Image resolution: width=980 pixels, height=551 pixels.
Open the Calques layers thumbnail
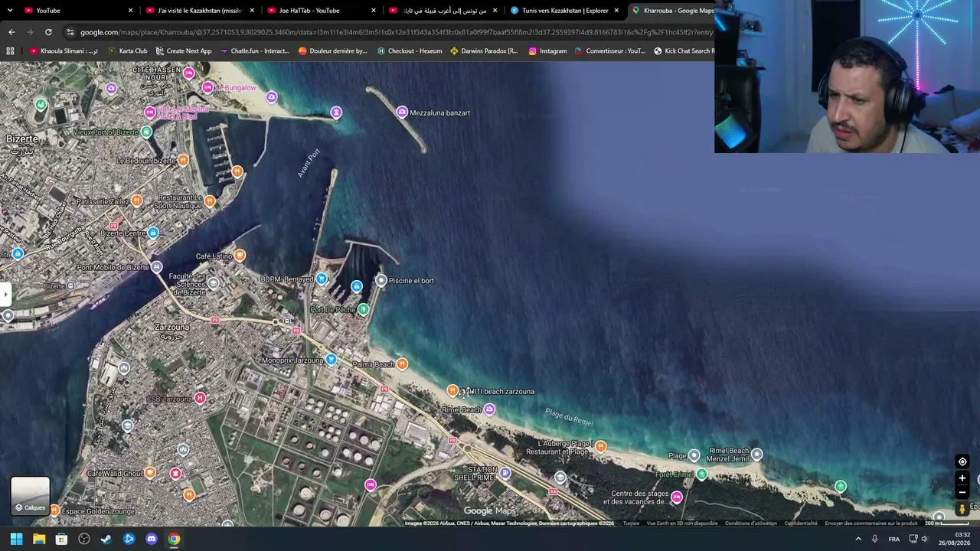pos(31,496)
